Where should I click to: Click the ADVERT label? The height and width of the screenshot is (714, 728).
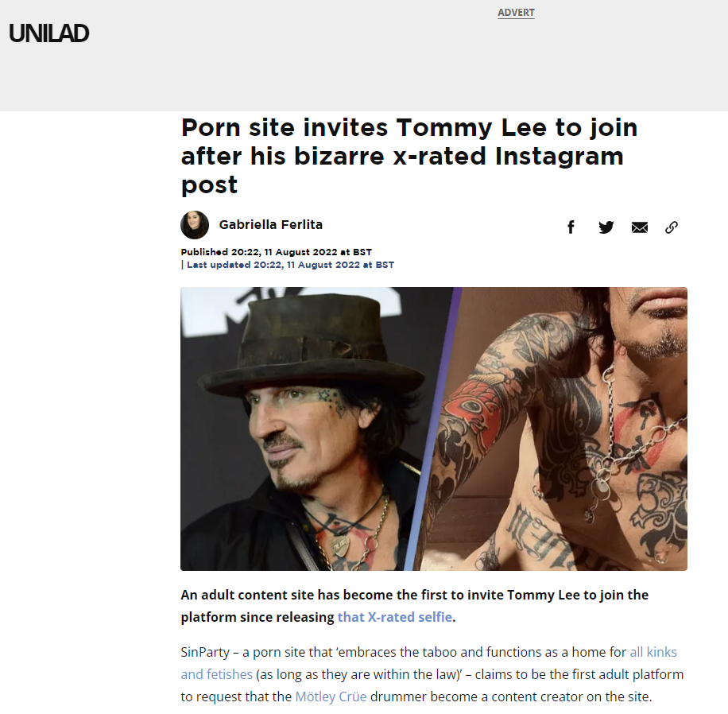click(x=516, y=13)
